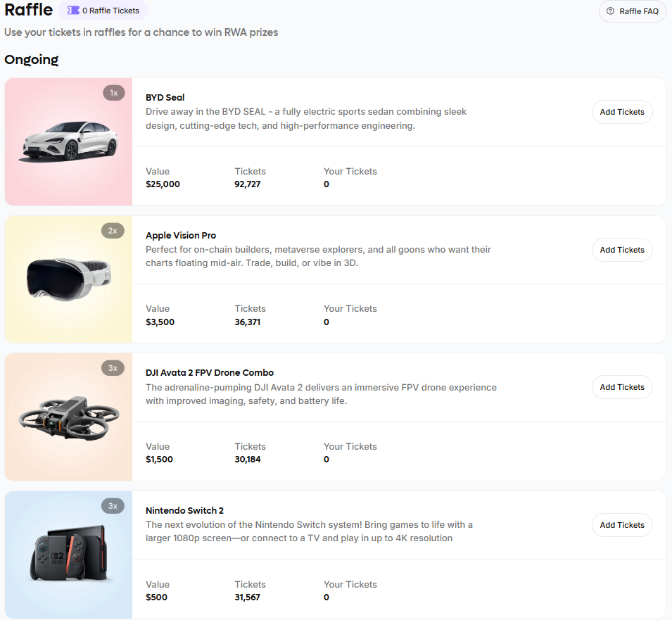672x620 pixels.
Task: Open the Raffle FAQ
Action: point(632,11)
